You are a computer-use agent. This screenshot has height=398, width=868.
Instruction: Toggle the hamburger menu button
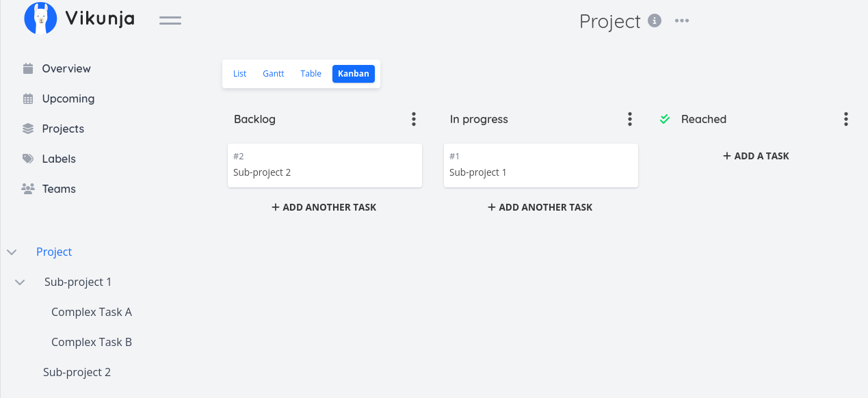point(170,21)
